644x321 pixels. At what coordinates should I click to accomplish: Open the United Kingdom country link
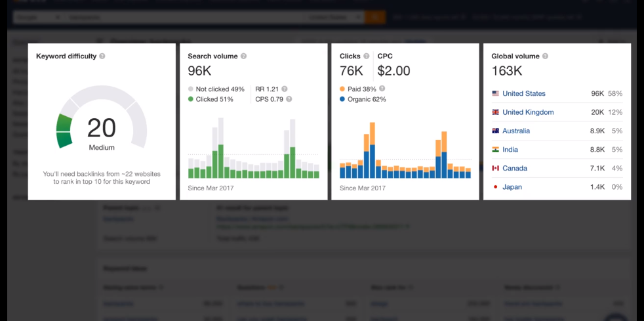coord(528,112)
